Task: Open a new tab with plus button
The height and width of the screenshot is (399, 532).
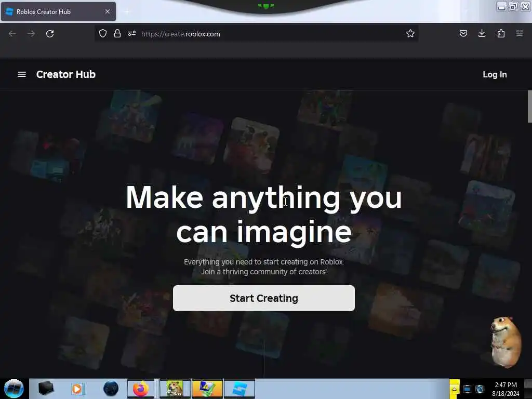Action: tap(127, 11)
